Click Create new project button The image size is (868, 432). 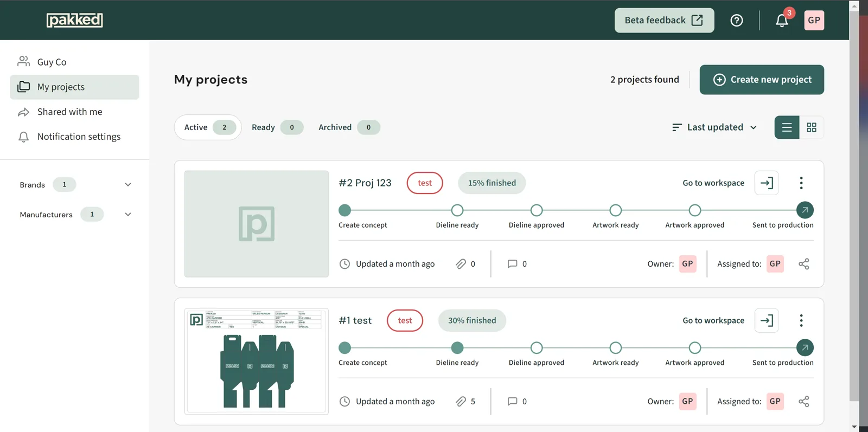762,80
